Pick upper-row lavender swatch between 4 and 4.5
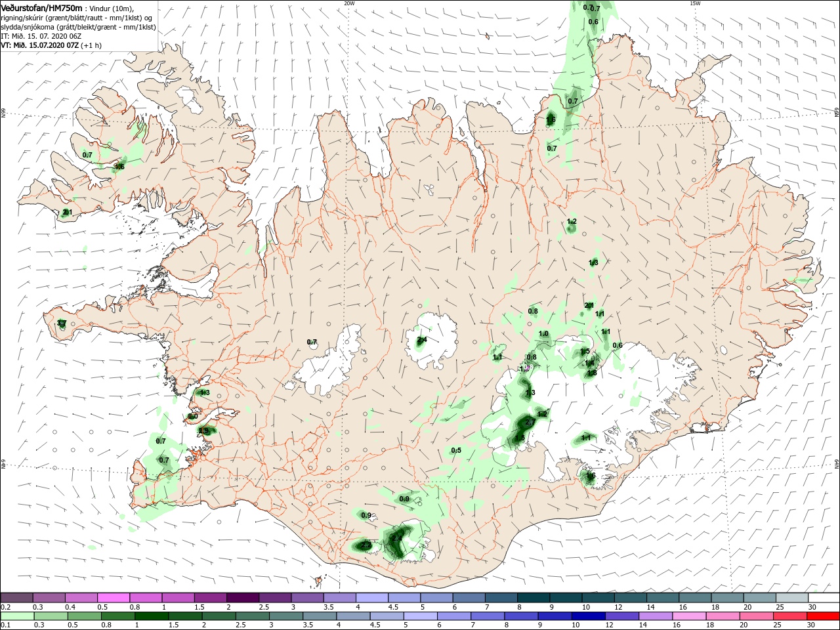840x630 pixels. point(372,598)
